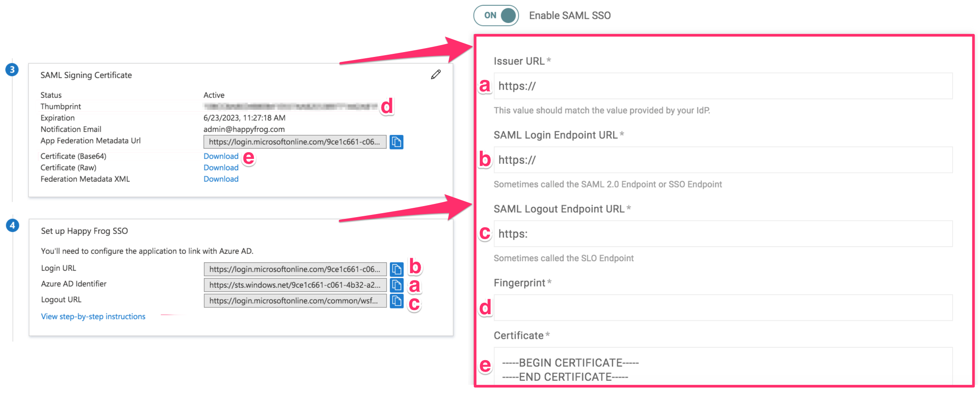The width and height of the screenshot is (980, 406).
Task: Copy the App Federation Metadata Url
Action: tap(396, 142)
